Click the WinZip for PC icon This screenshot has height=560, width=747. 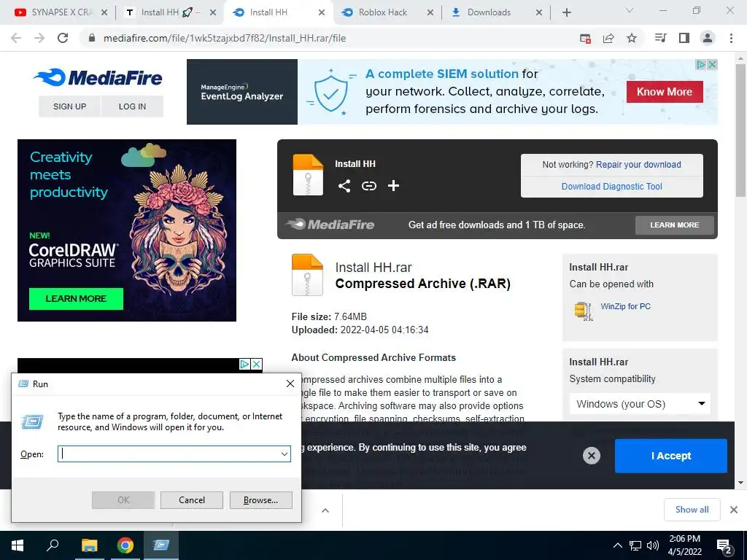pos(583,311)
